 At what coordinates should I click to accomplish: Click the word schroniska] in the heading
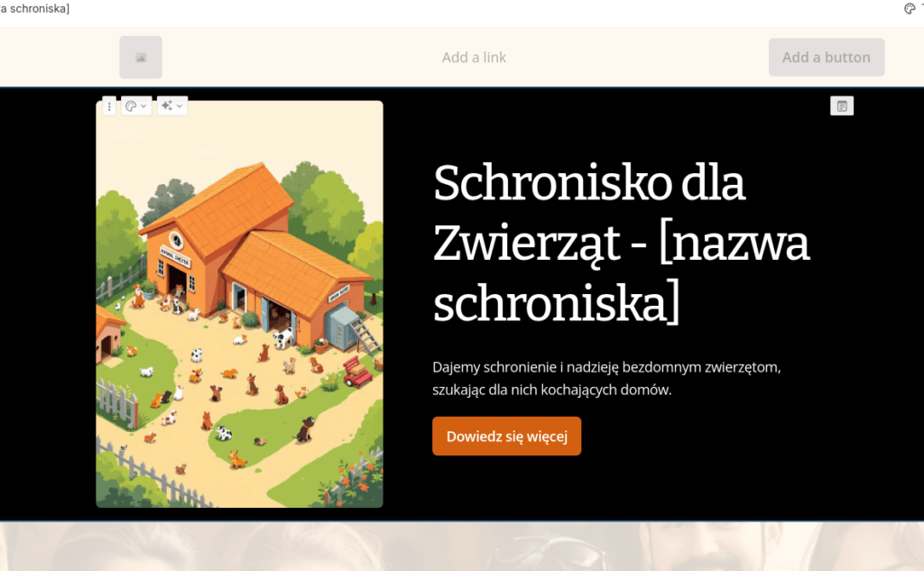click(x=556, y=303)
